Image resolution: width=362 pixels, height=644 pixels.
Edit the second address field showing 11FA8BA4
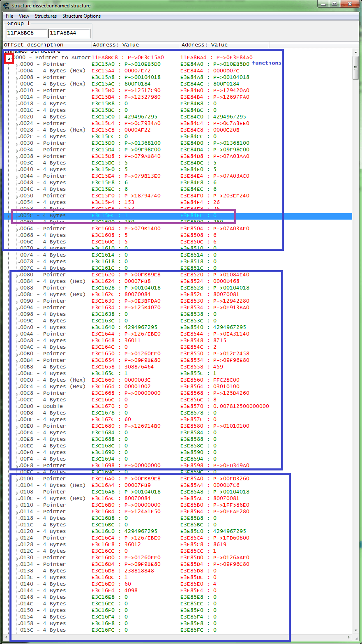click(69, 32)
